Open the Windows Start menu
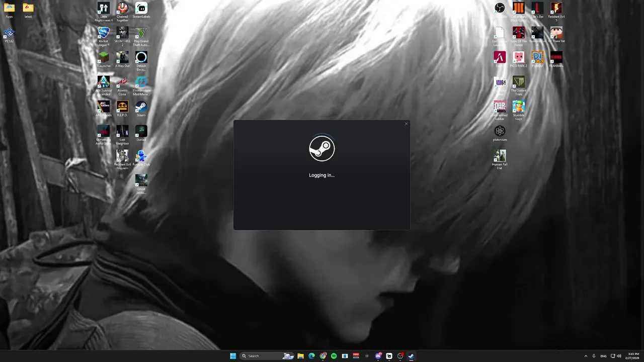The width and height of the screenshot is (644, 362). click(233, 356)
